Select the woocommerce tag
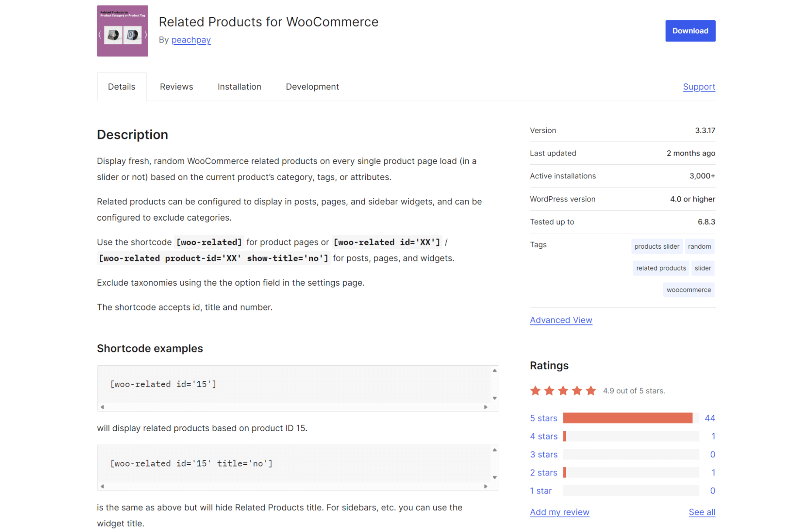 (689, 289)
